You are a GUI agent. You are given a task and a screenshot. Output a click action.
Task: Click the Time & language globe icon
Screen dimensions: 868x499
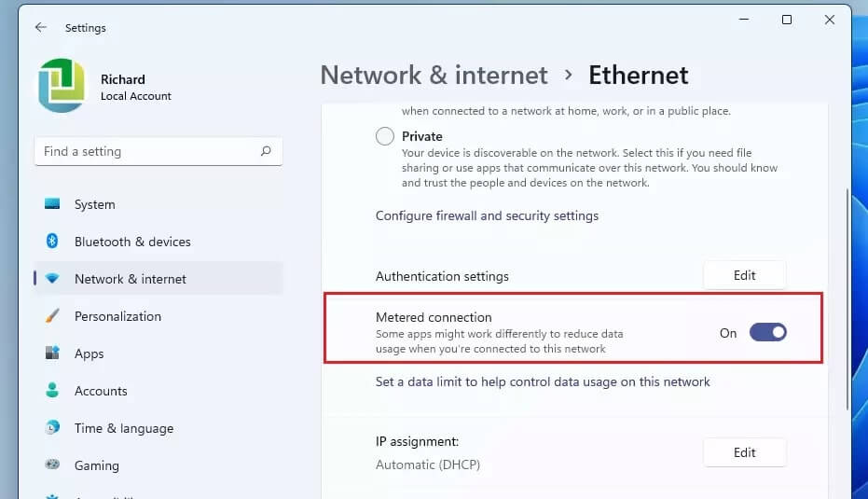pyautogui.click(x=52, y=428)
